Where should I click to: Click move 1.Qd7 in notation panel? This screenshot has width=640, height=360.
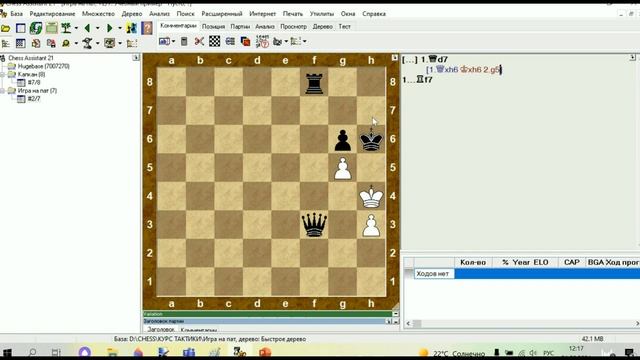(434, 60)
